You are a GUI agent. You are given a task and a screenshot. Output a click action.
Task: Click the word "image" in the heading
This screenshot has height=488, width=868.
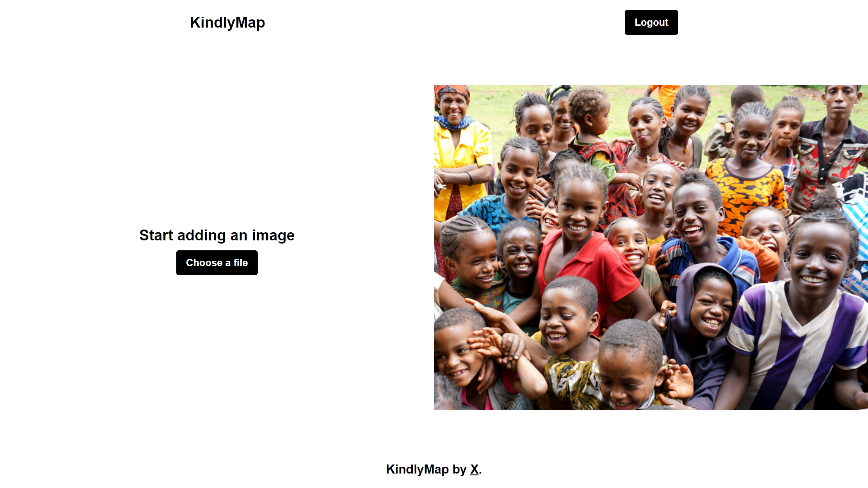pos(273,235)
